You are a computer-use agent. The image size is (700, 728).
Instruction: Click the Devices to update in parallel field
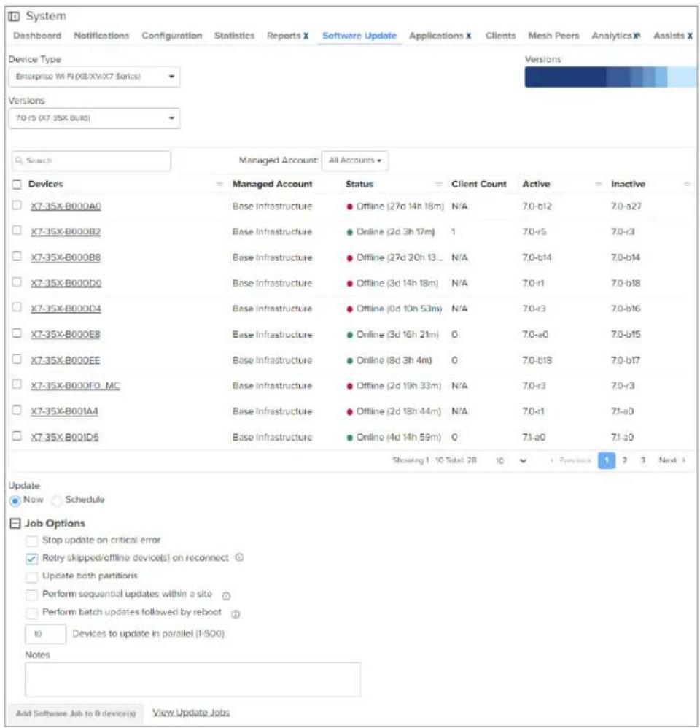pos(45,634)
